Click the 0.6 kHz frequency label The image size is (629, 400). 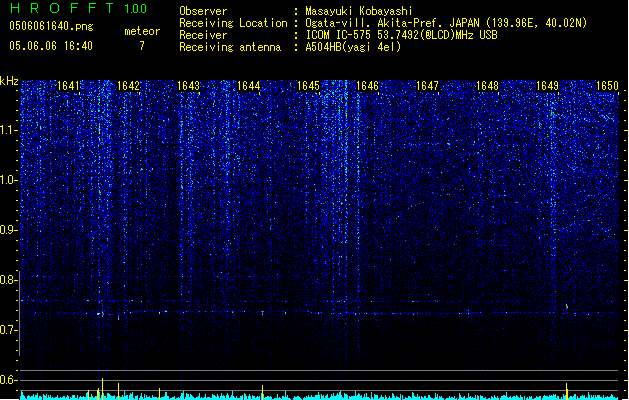point(9,380)
